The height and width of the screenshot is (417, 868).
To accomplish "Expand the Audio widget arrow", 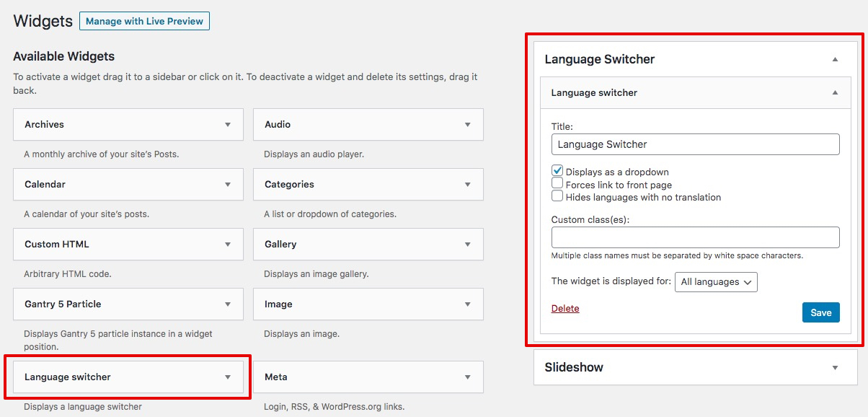I will [x=467, y=125].
